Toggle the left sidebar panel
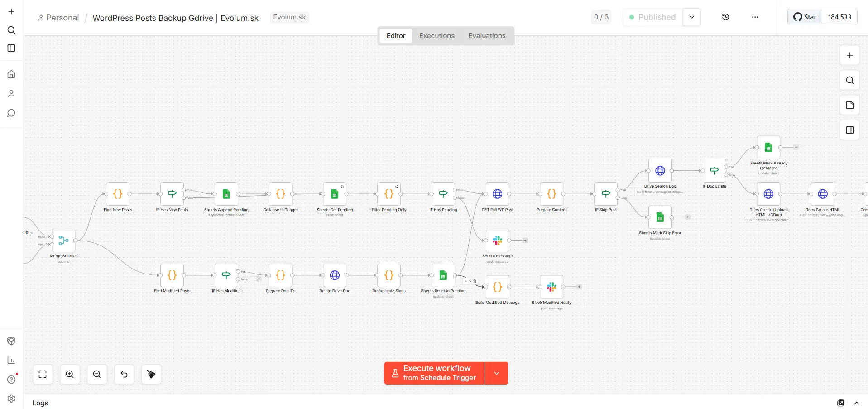Image resolution: width=868 pixels, height=409 pixels. point(11,48)
